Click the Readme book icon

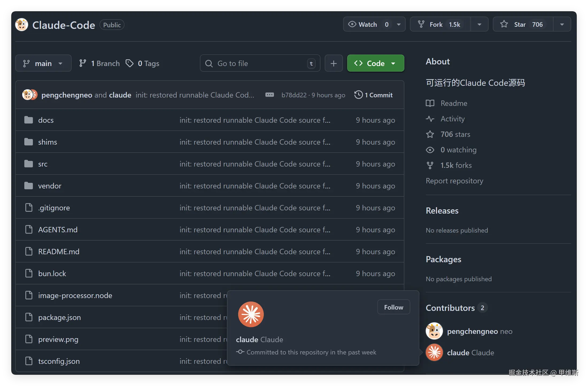[430, 103]
